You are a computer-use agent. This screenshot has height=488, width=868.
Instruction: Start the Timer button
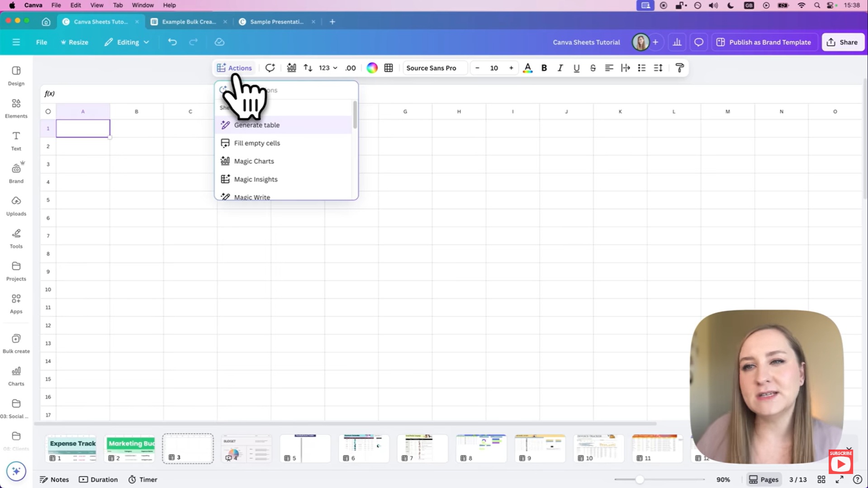click(x=143, y=479)
